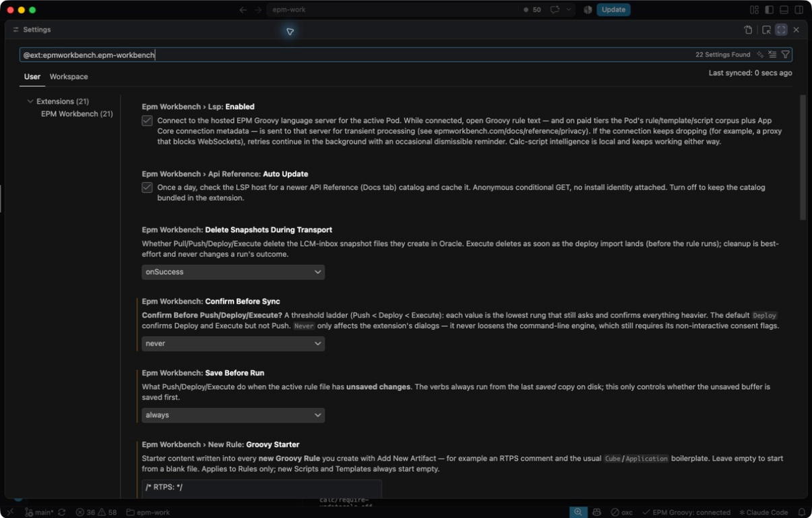Click the cursor-window icon beside the maximize editor icon
This screenshot has height=518, width=812.
click(766, 30)
